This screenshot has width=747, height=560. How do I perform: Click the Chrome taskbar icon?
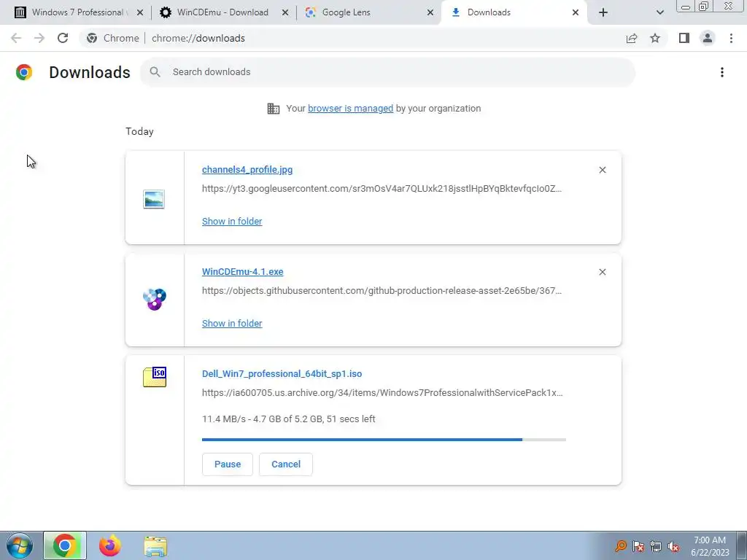(x=65, y=546)
